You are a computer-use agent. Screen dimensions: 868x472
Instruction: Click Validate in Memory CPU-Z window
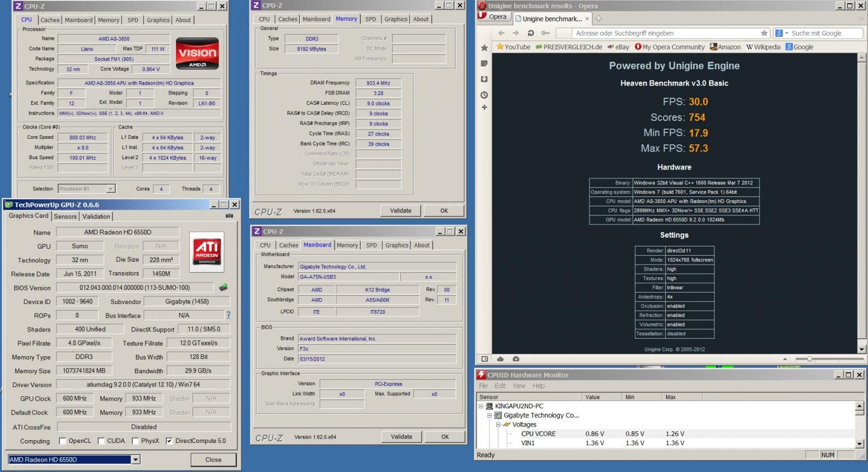click(x=401, y=210)
